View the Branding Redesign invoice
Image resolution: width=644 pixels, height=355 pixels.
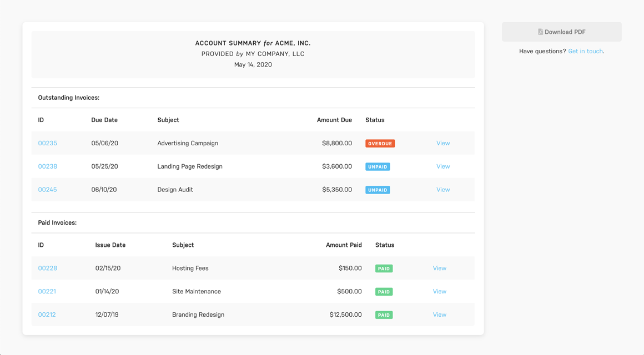tap(439, 315)
